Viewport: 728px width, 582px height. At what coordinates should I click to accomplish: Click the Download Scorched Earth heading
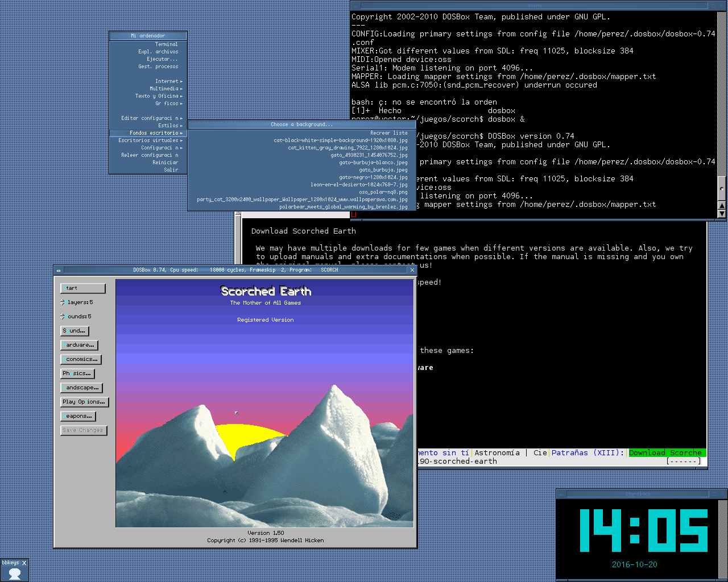pos(304,231)
